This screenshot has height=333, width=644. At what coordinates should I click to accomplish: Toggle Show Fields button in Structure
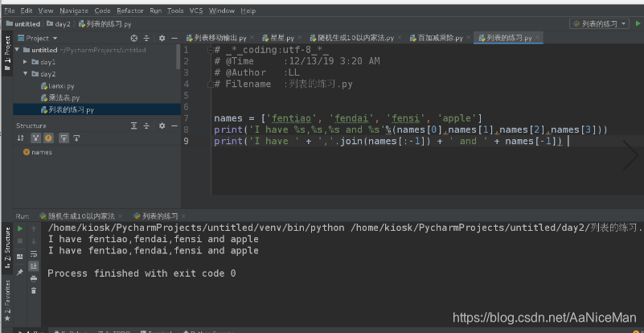point(48,138)
